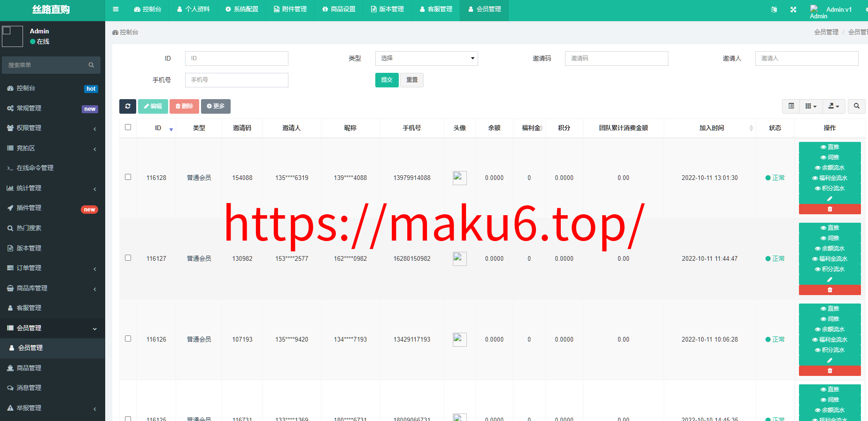Click the 重置 reset button

coord(412,80)
